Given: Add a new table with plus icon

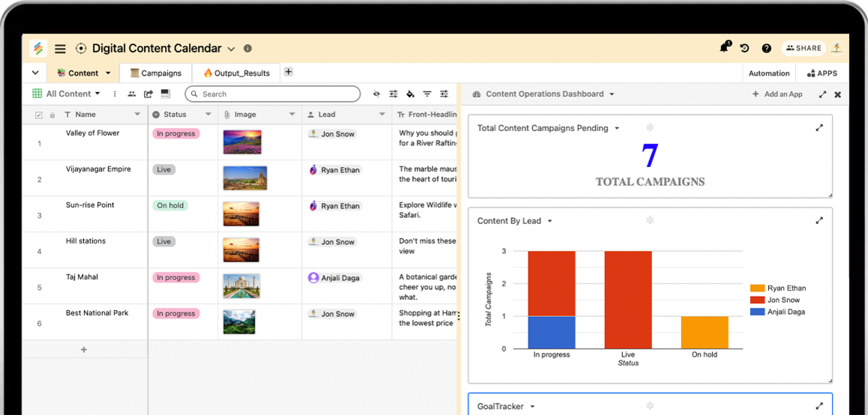Looking at the screenshot, I should click(x=289, y=72).
